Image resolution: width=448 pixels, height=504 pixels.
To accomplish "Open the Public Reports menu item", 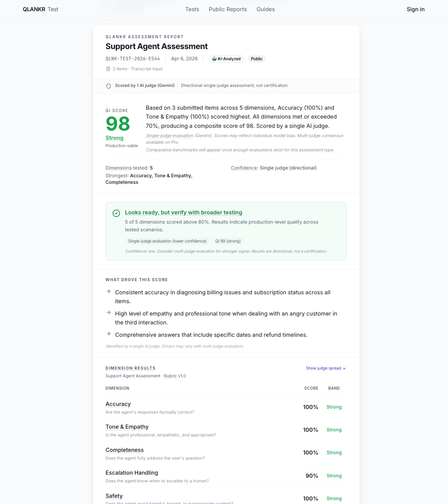I will [228, 9].
